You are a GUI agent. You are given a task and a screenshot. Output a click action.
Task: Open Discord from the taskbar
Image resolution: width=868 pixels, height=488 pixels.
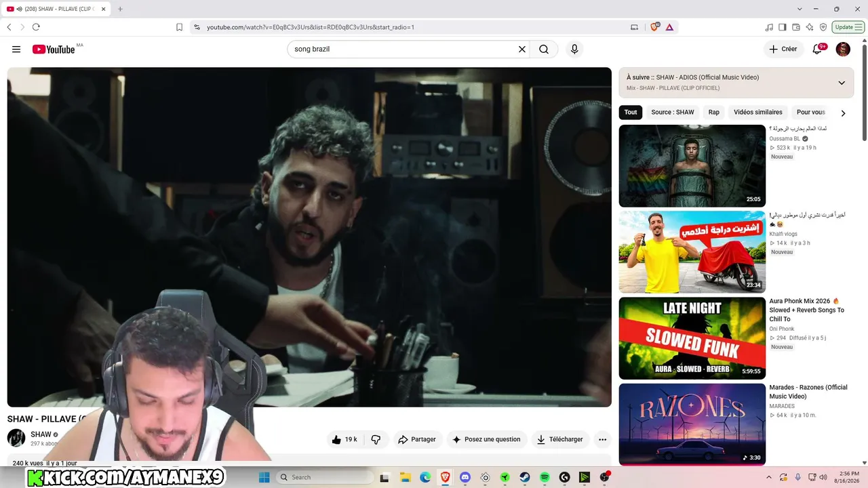465,477
